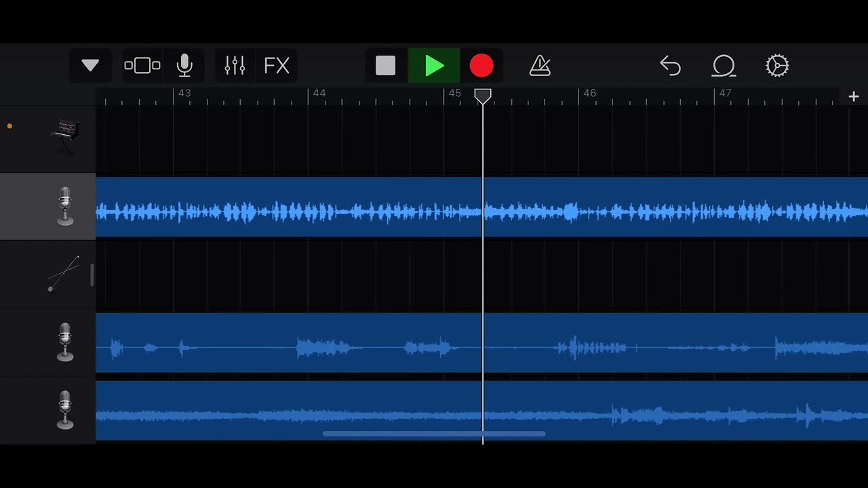Toggle the metronome

coord(540,66)
